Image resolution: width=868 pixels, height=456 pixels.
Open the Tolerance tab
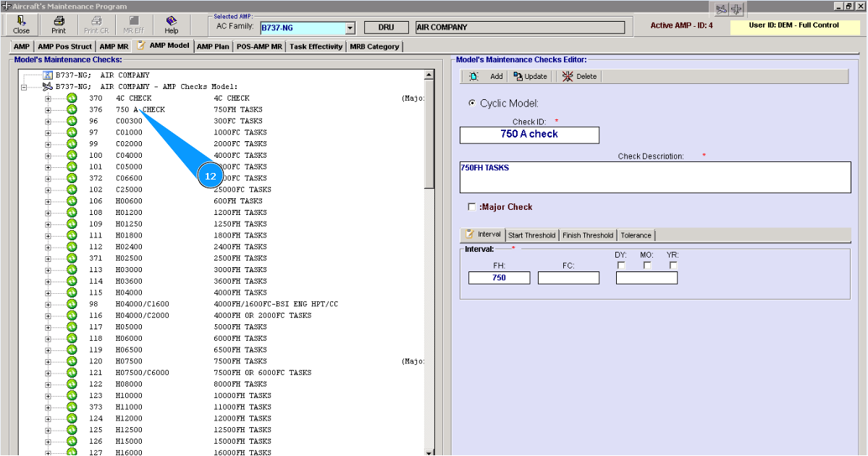click(636, 235)
